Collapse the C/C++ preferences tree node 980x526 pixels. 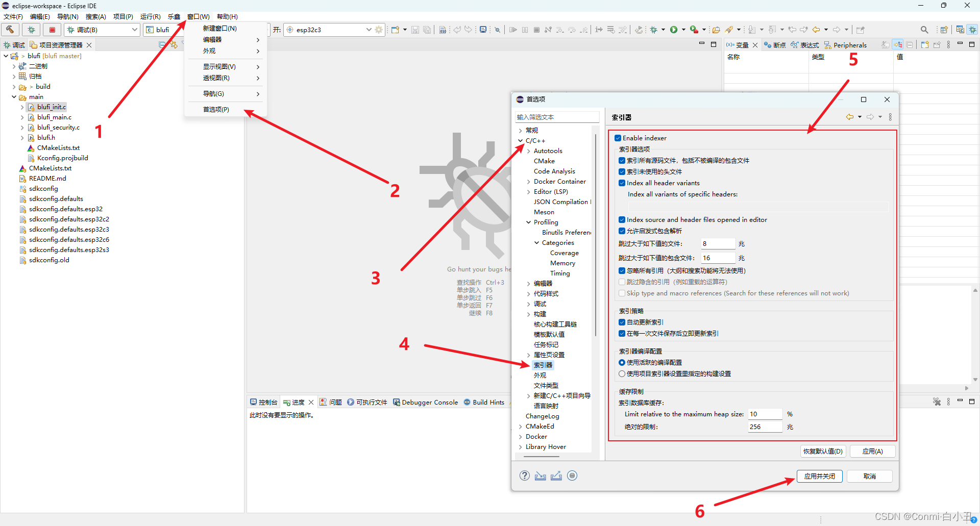click(520, 140)
